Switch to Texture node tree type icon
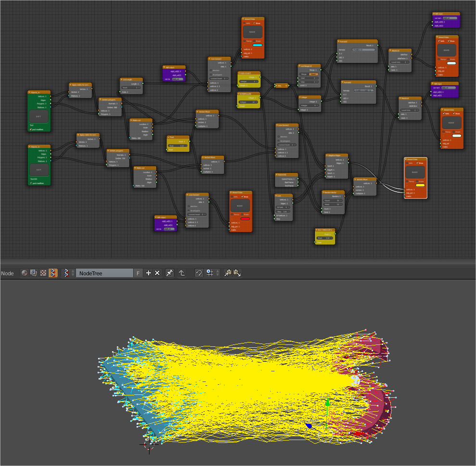 (43, 273)
